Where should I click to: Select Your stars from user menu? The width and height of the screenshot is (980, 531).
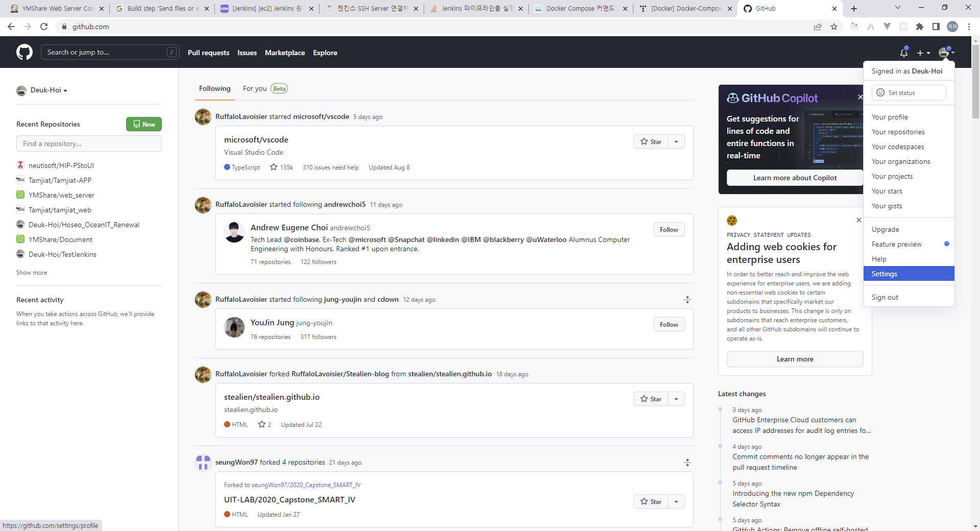point(909,191)
